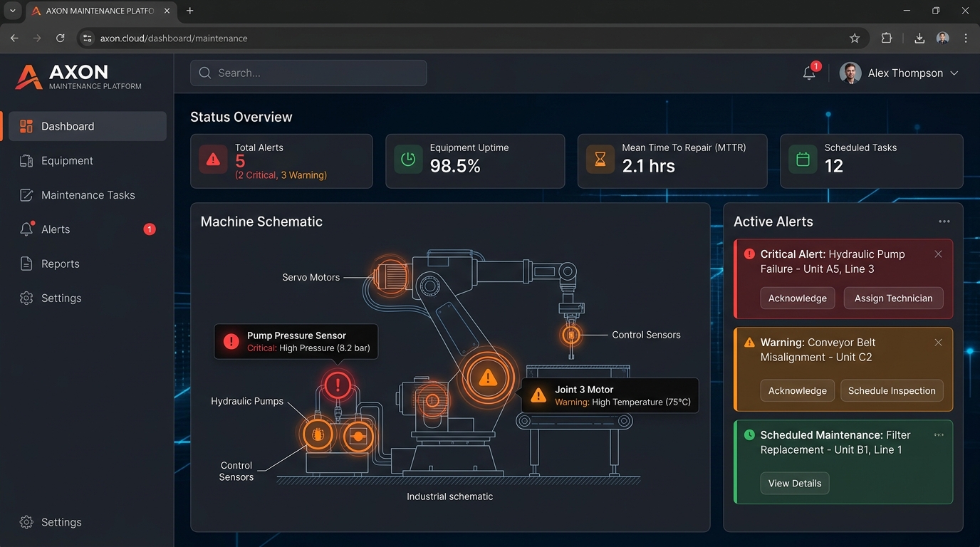
Task: Click the Search input field
Action: [308, 73]
